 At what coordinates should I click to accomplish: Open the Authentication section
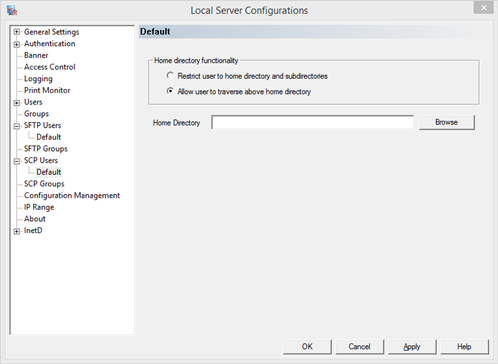coord(50,44)
